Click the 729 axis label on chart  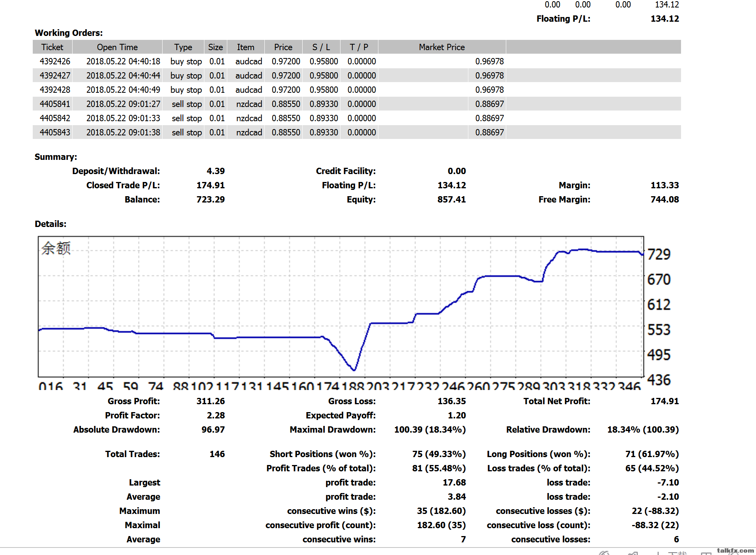point(659,254)
